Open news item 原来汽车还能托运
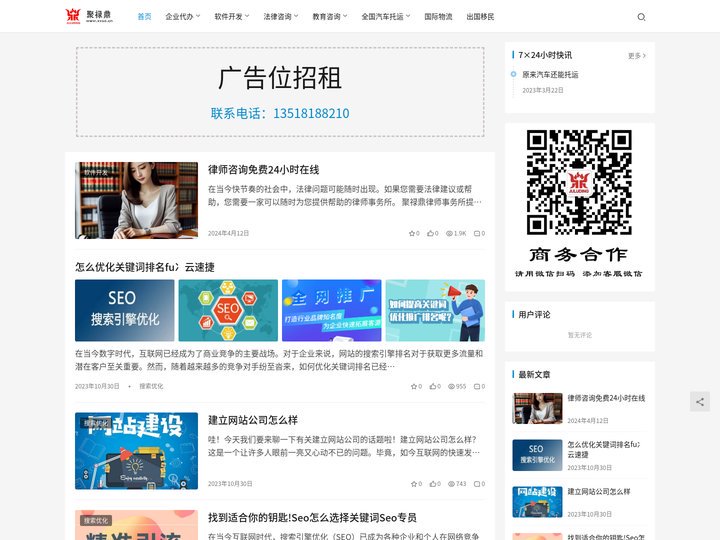 [550, 74]
